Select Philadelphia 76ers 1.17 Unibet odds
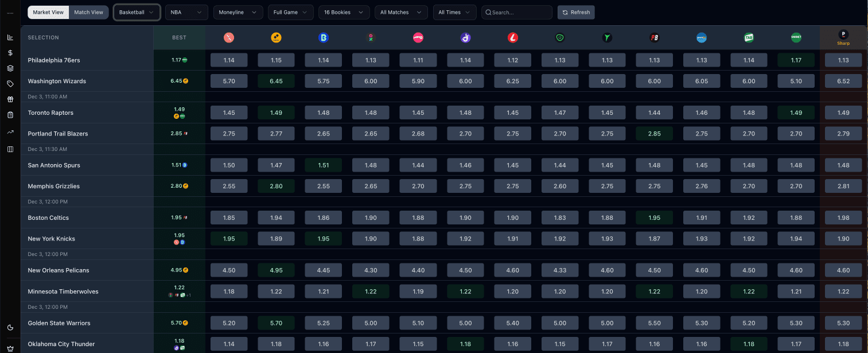 796,60
